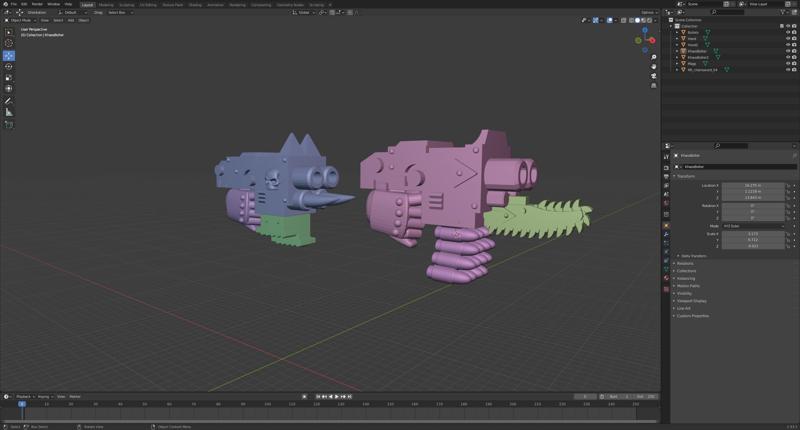Choose the Annotate pencil tool
The image size is (800, 430).
(9, 101)
